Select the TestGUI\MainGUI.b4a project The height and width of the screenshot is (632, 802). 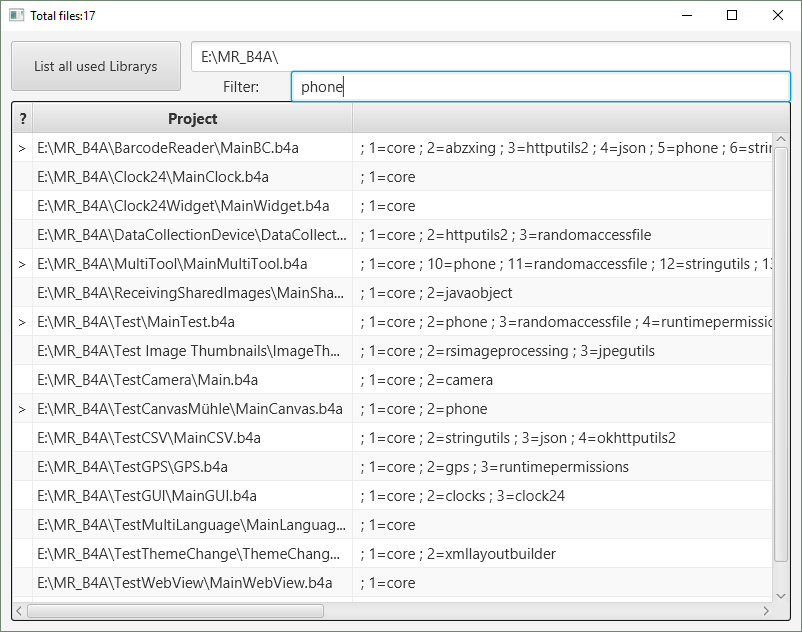tap(193, 496)
